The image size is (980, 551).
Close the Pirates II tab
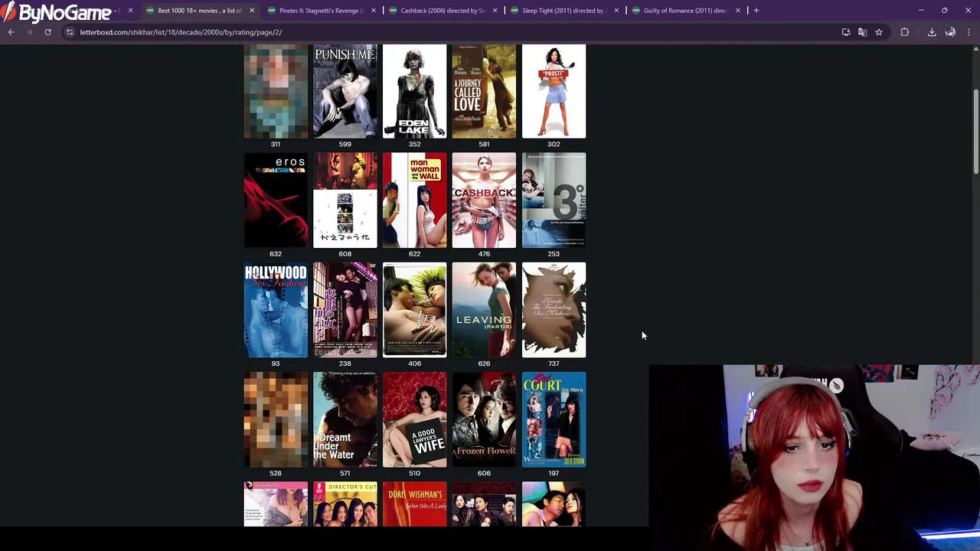click(x=373, y=11)
